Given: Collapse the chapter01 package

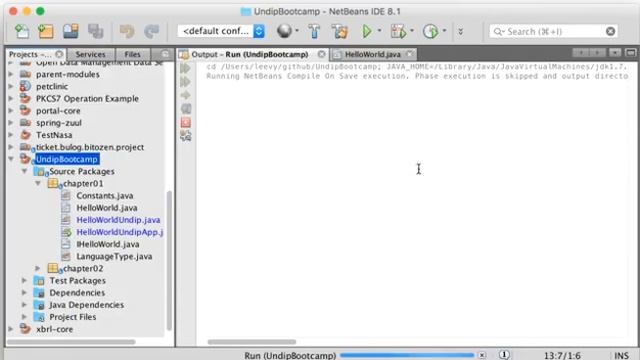Looking at the screenshot, I should coord(38,184).
